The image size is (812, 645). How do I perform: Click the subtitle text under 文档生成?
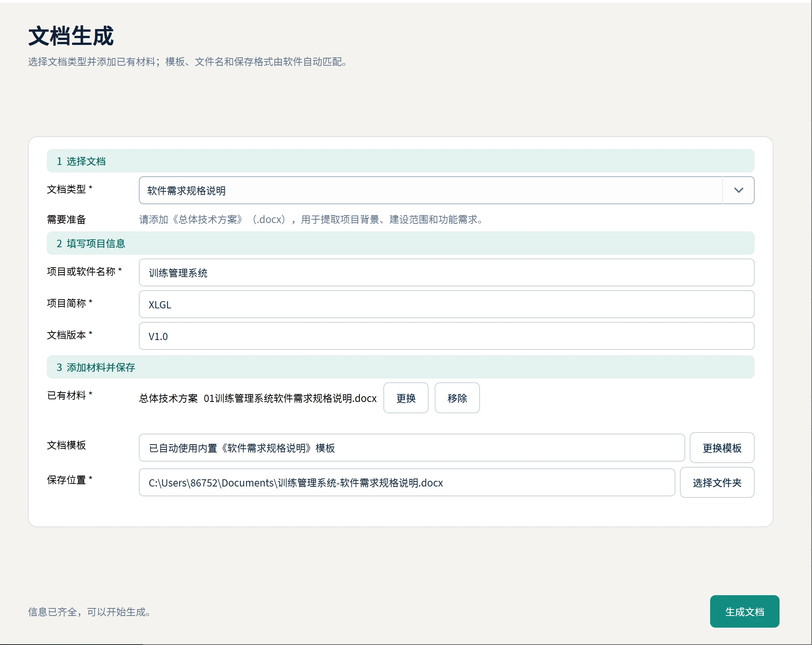pos(188,62)
